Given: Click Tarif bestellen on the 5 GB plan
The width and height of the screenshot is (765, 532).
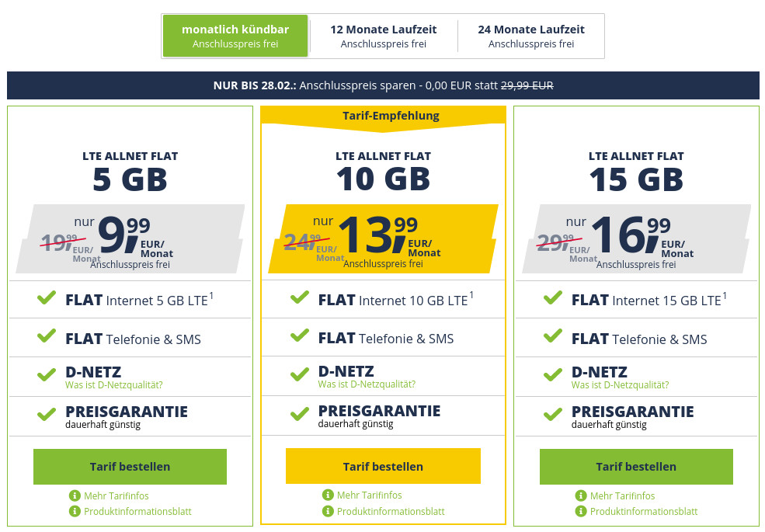Looking at the screenshot, I should click(129, 466).
